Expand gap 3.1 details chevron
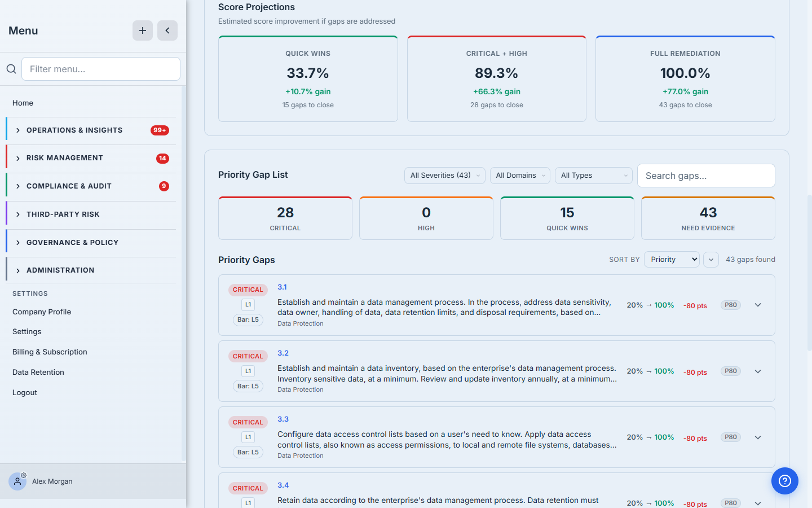812x508 pixels. (x=758, y=305)
